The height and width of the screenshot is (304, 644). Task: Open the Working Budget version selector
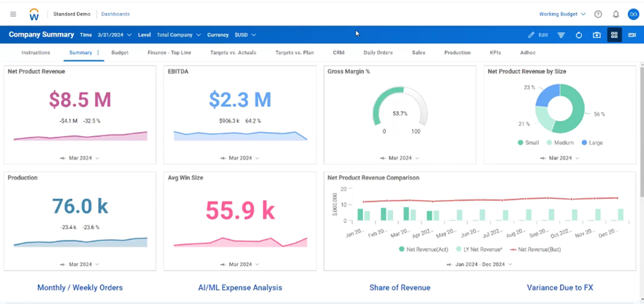[562, 14]
